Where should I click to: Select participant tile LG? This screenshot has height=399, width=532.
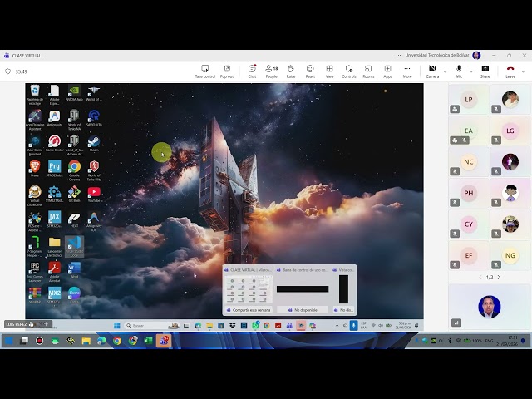click(x=510, y=131)
